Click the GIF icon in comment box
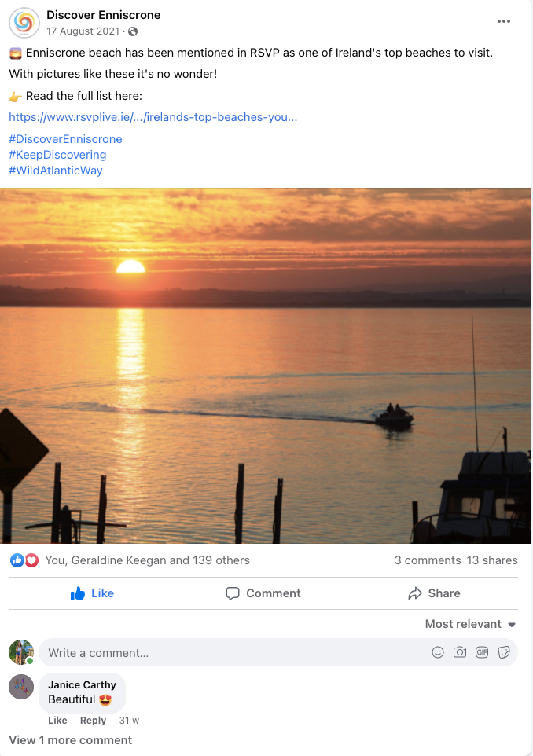The height and width of the screenshot is (756, 533). tap(482, 652)
